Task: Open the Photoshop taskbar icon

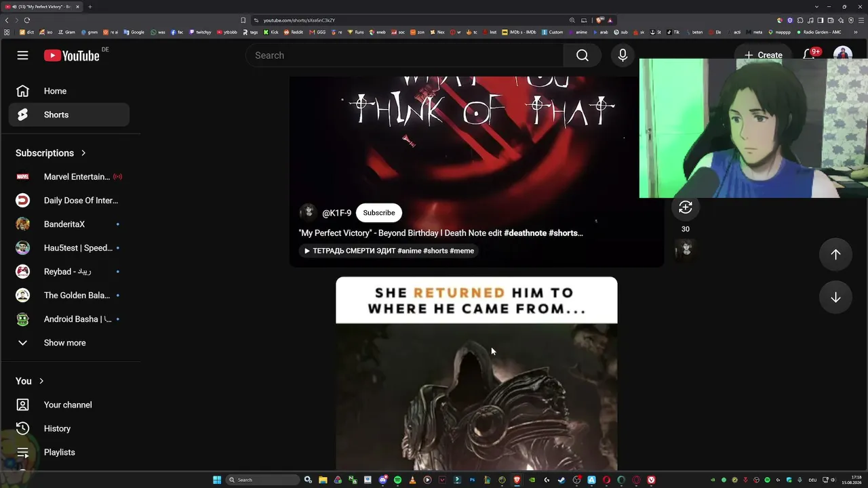Action: click(472, 480)
